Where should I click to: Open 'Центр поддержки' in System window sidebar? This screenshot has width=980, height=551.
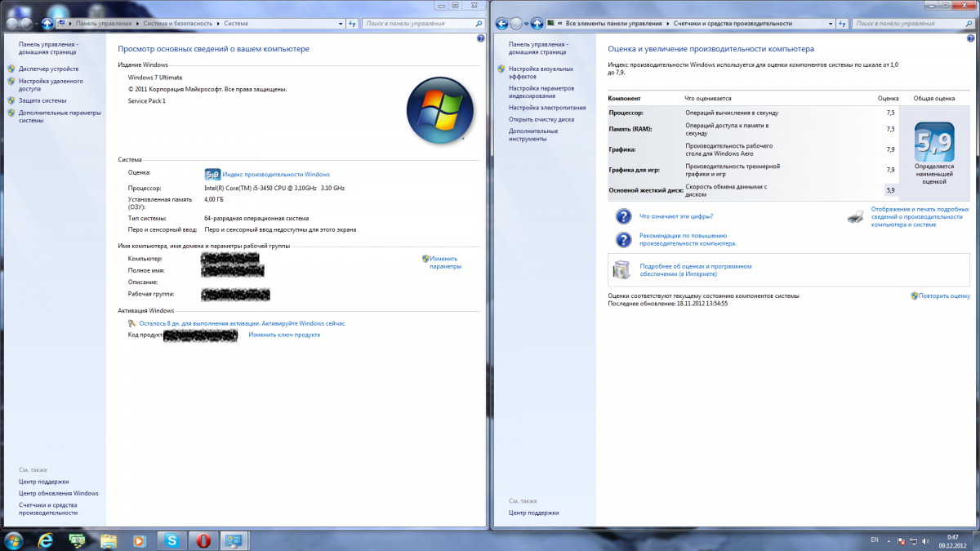tap(44, 482)
